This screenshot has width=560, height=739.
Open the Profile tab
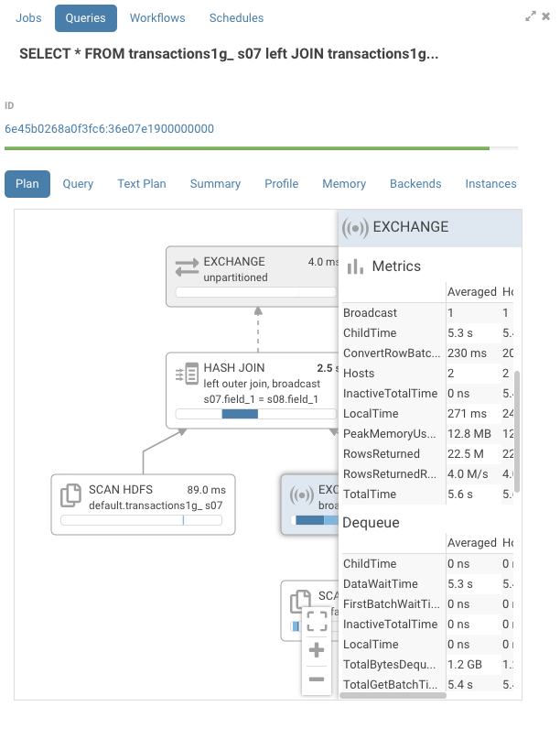tap(281, 184)
